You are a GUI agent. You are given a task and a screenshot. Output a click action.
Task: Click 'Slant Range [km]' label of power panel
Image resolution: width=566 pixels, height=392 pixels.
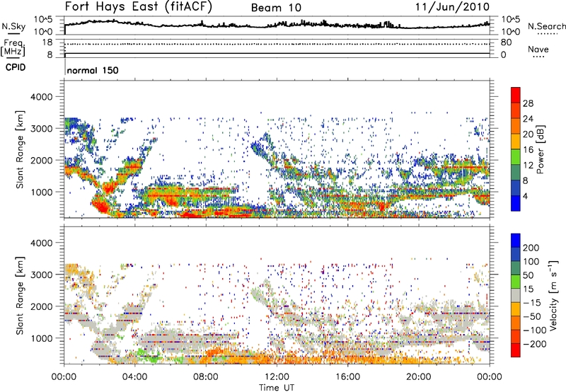point(20,149)
